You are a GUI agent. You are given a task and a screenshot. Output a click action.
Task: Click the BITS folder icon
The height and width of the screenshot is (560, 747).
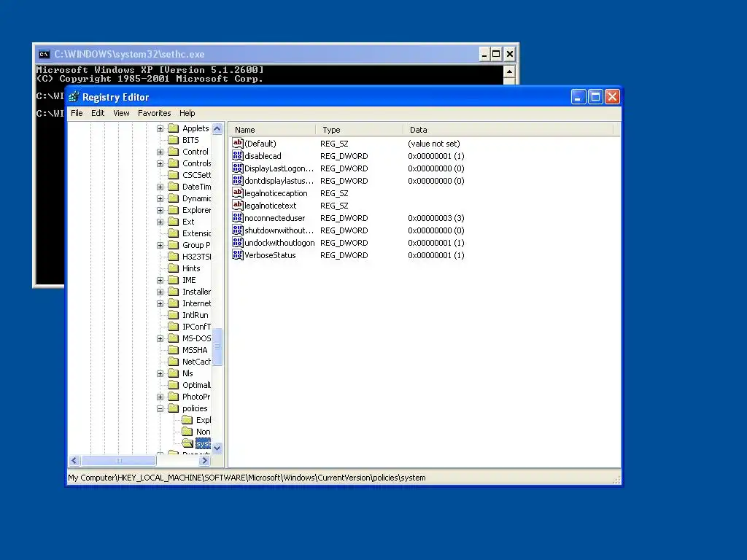click(x=174, y=140)
